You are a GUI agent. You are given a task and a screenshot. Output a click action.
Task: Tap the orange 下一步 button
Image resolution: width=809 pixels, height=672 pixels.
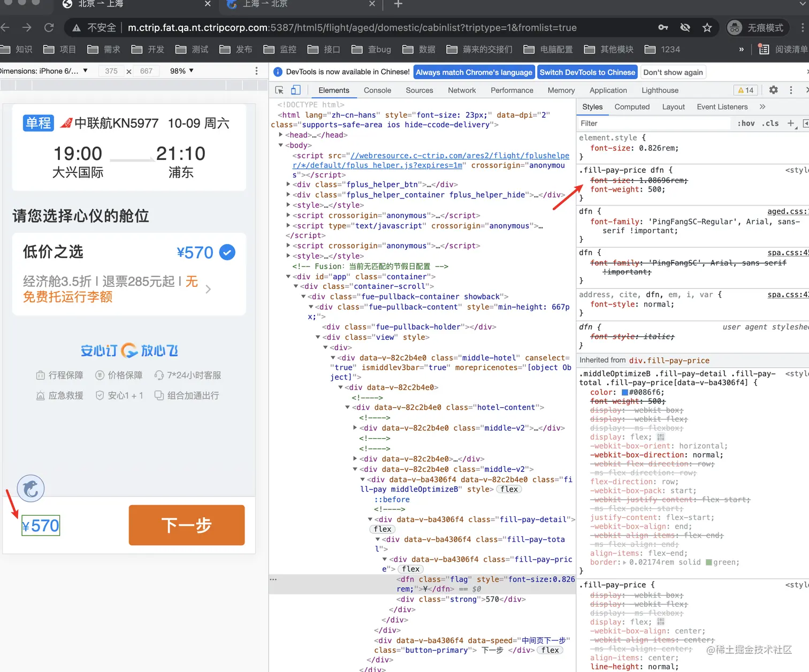click(187, 525)
